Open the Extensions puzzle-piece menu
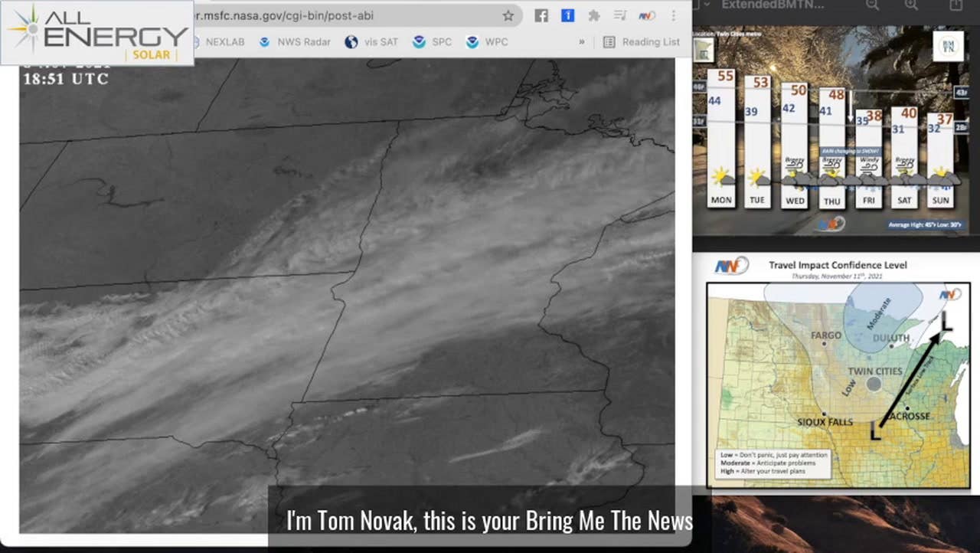Screen dimensions: 980x553 [593, 15]
